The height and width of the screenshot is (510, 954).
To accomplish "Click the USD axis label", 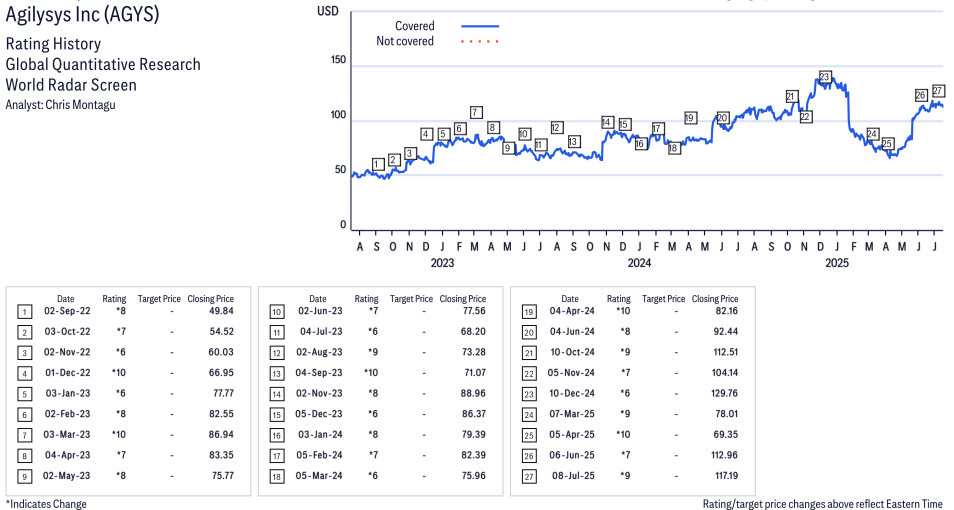I will coord(327,11).
